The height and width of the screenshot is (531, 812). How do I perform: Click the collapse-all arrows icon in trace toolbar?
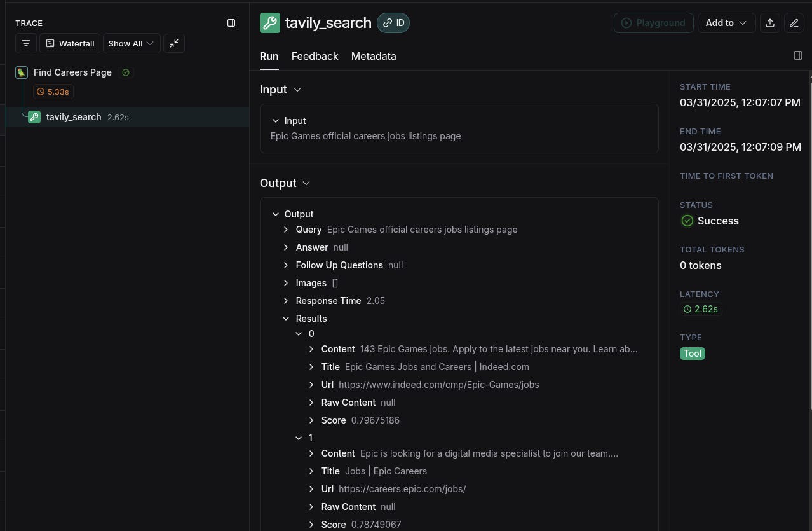[x=174, y=43]
